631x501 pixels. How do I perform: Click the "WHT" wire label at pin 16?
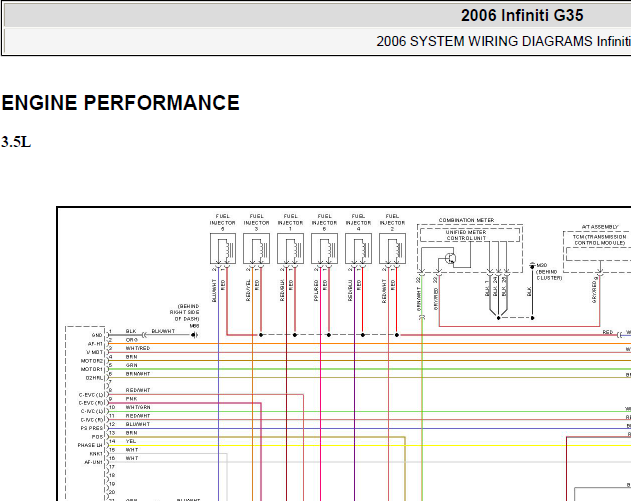(x=132, y=458)
